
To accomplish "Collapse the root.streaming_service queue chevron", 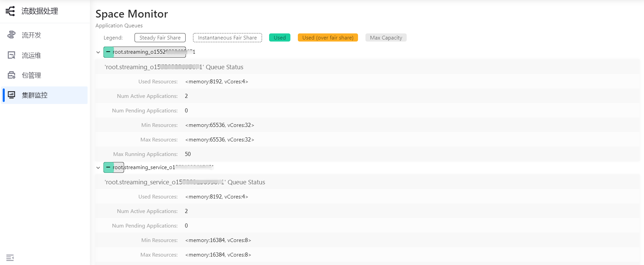I will 98,168.
